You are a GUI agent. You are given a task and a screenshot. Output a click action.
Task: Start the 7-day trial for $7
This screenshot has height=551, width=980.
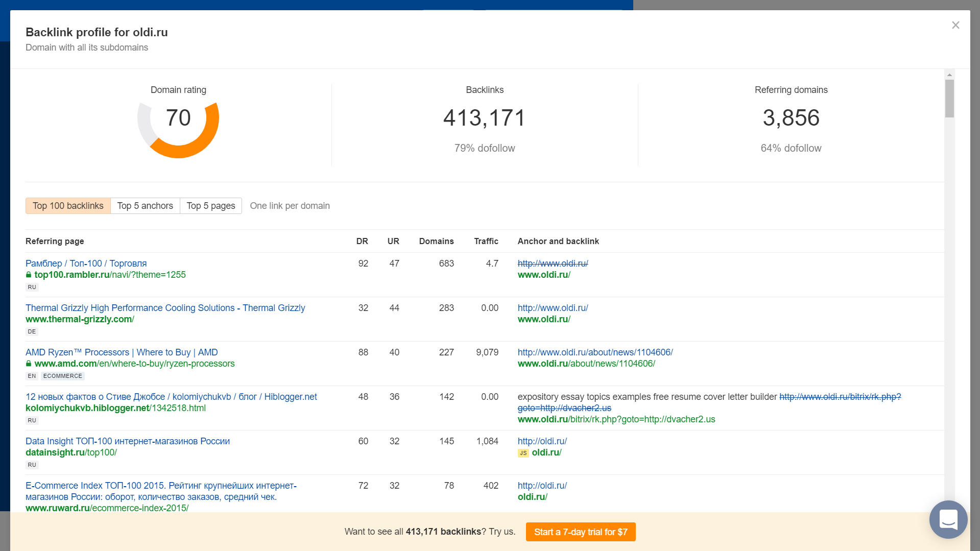click(581, 532)
